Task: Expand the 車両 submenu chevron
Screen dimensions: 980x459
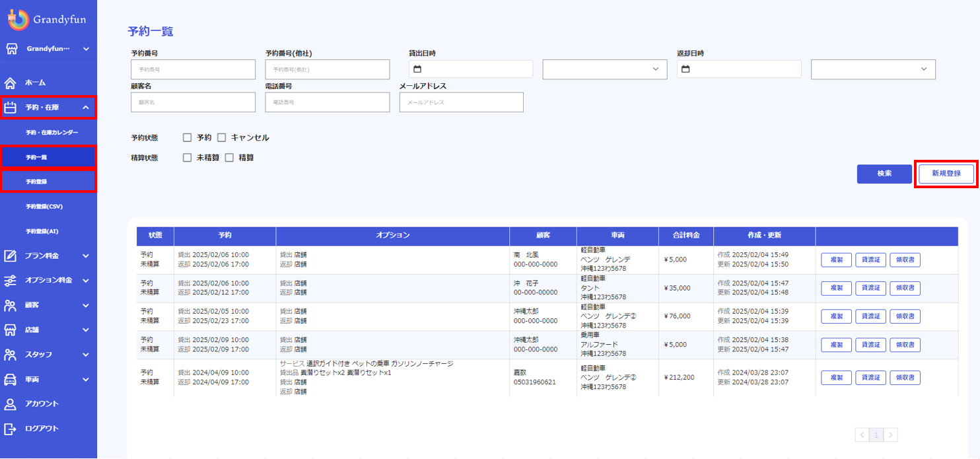Action: point(86,380)
